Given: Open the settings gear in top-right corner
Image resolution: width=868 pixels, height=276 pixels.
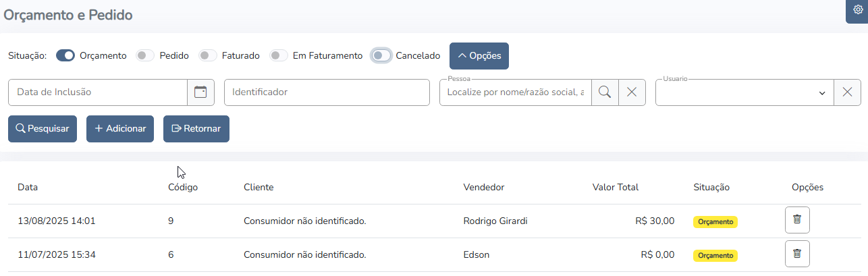Looking at the screenshot, I should [858, 10].
